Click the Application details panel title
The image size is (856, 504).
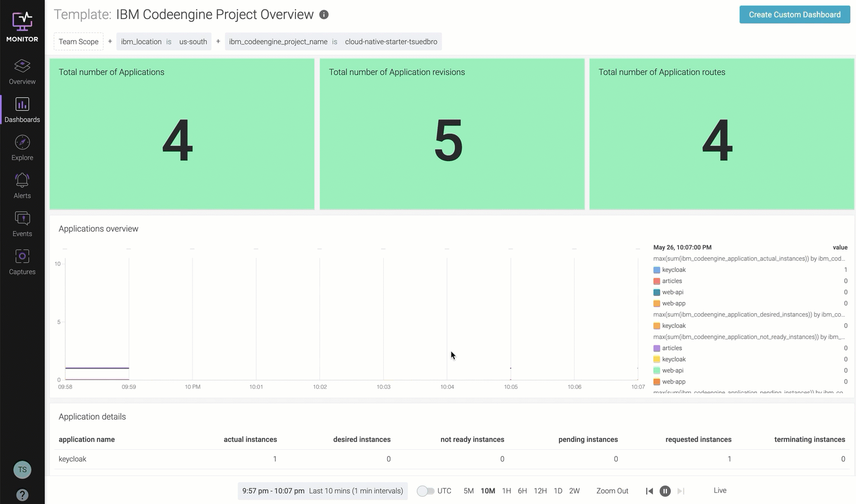92,417
